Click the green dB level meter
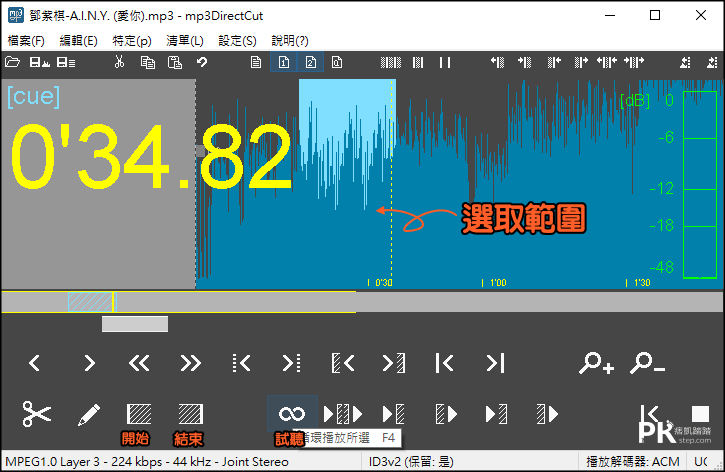Image resolution: width=725 pixels, height=472 pixels. [x=700, y=184]
